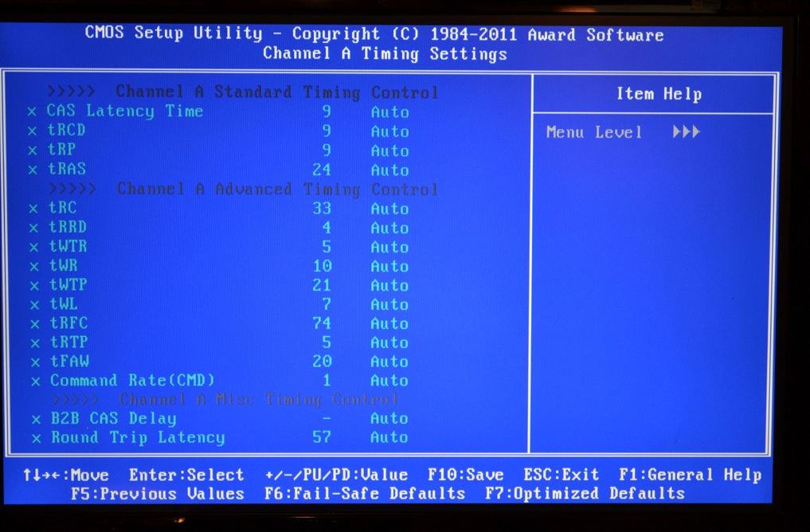
Task: Select the B2B CAS Delay row label
Action: (x=114, y=418)
